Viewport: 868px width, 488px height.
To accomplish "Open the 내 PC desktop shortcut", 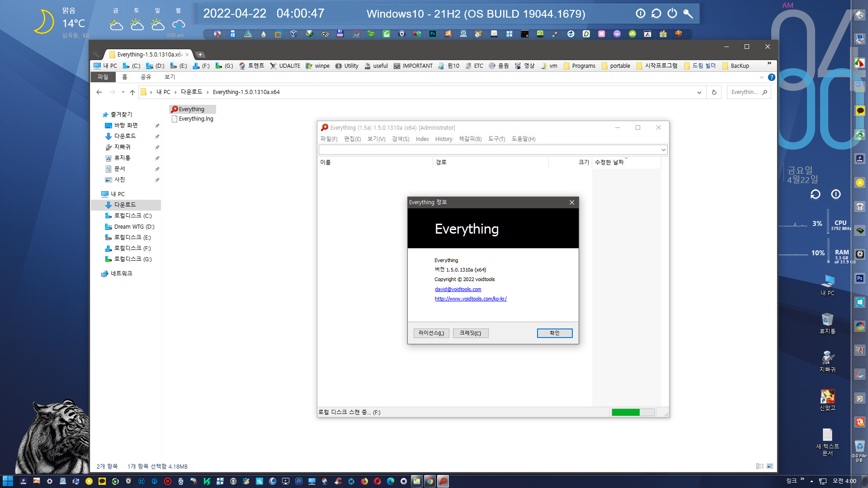I will (x=827, y=285).
